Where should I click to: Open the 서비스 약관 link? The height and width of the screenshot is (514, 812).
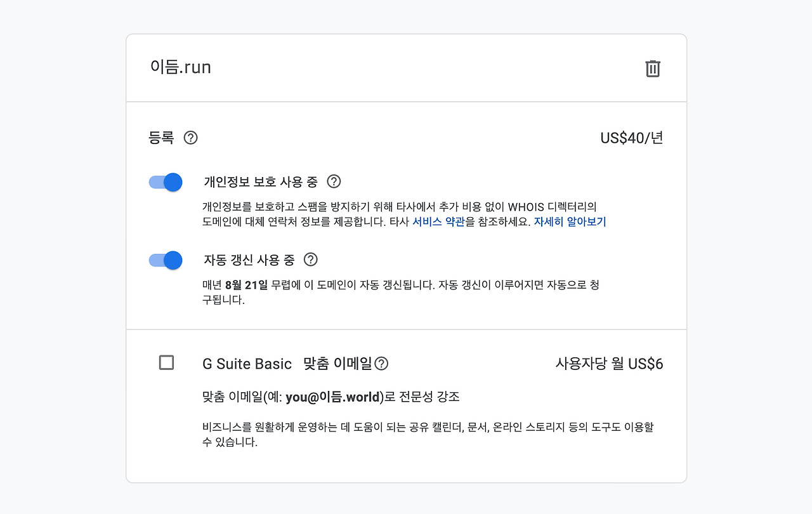(x=439, y=222)
